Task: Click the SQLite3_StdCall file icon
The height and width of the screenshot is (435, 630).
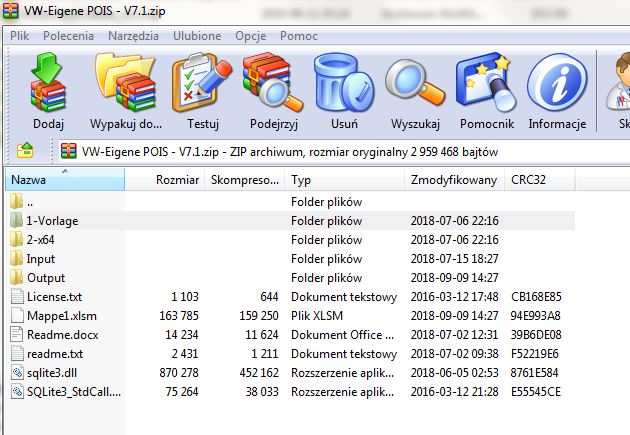Action: tap(17, 391)
